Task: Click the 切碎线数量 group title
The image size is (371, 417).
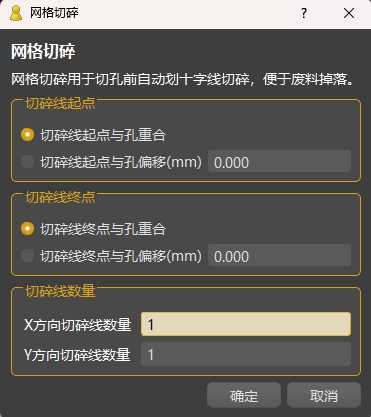Action: pyautogui.click(x=60, y=291)
